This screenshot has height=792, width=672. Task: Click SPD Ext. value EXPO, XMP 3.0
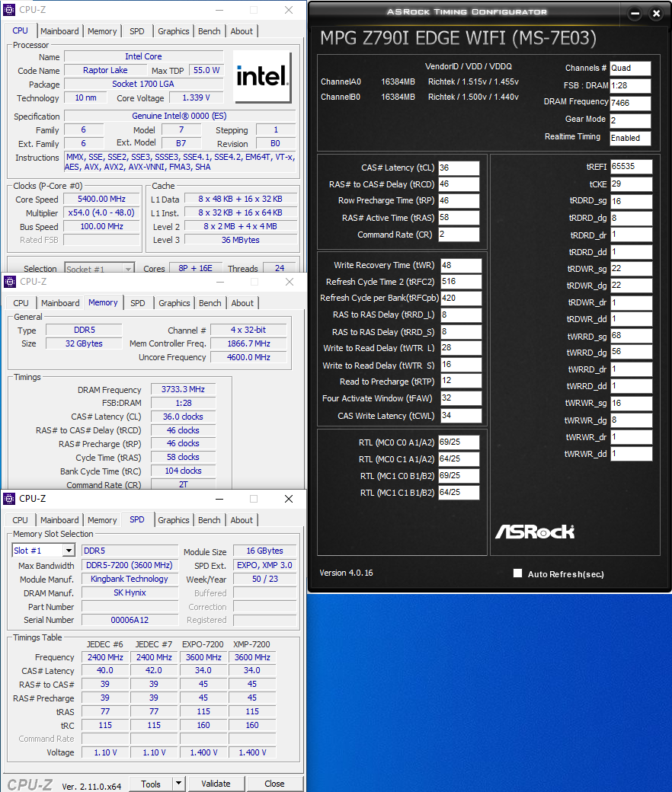pyautogui.click(x=264, y=565)
